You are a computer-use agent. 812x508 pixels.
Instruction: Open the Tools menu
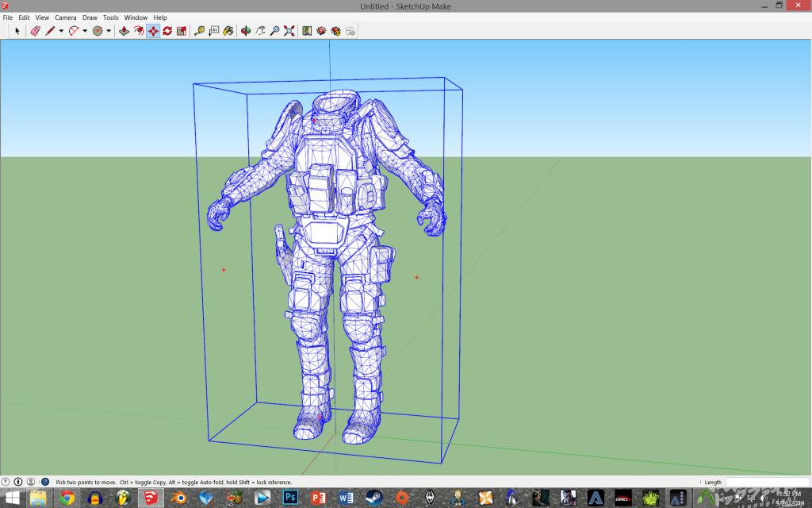click(x=110, y=17)
